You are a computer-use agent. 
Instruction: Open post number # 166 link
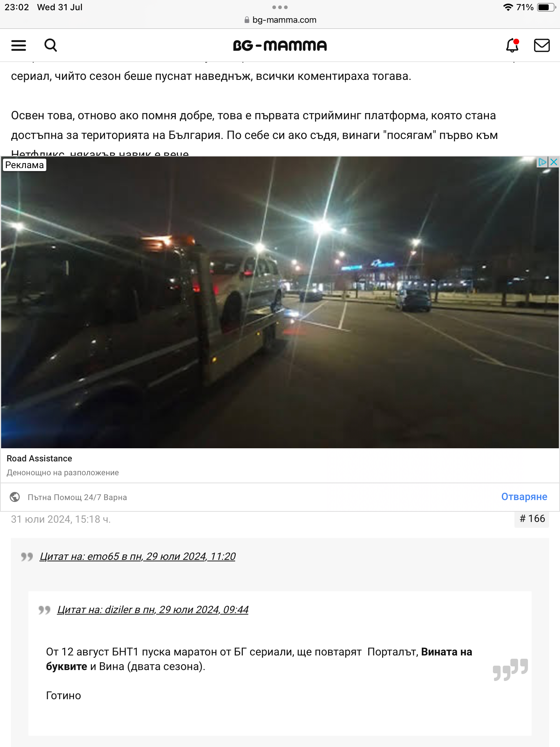point(532,519)
